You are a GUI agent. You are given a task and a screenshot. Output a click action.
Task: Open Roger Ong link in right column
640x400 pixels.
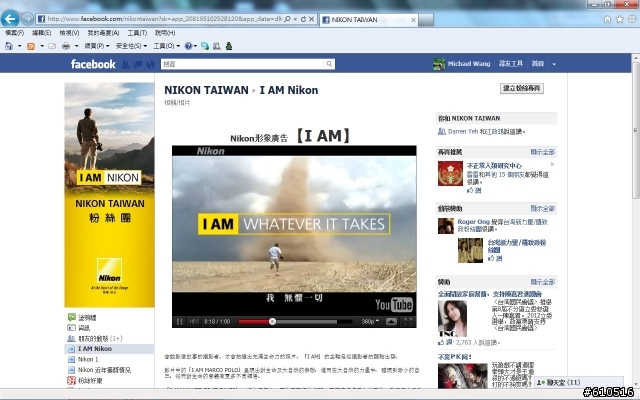(x=473, y=222)
